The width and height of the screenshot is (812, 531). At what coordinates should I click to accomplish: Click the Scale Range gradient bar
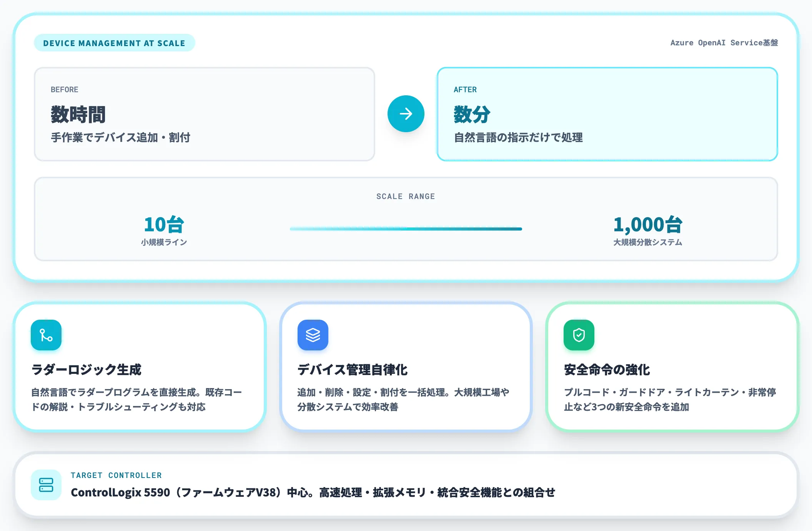click(x=406, y=229)
